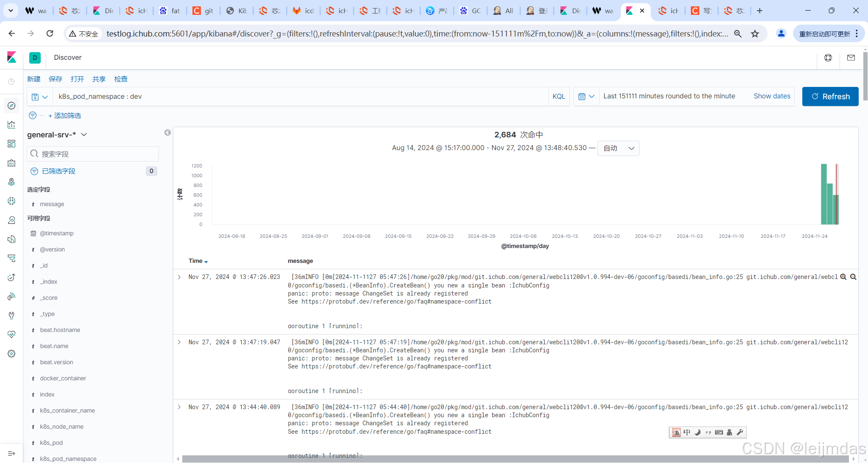Image resolution: width=868 pixels, height=463 pixels.
Task: Open the Visualize chart icon in sidebar
Action: click(11, 125)
